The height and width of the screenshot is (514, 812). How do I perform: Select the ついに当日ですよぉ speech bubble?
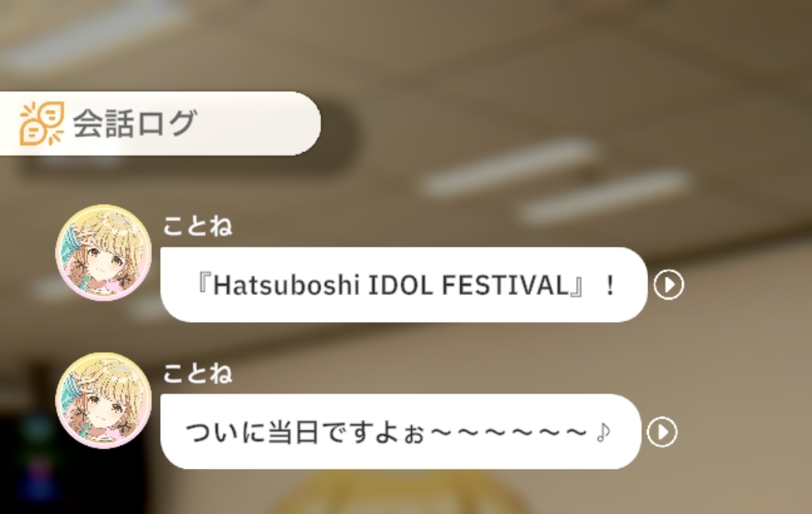tap(400, 432)
